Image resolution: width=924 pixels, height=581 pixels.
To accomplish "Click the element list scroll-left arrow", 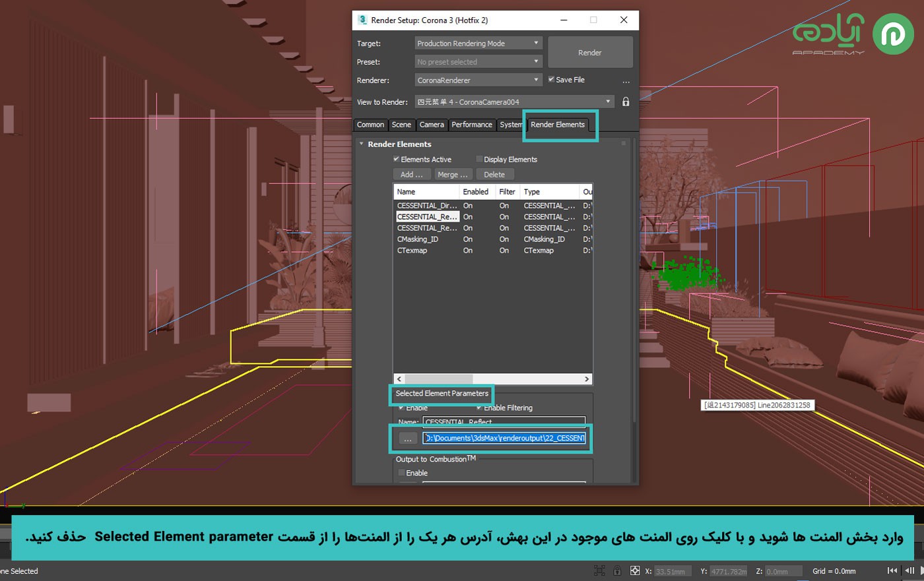I will point(399,379).
